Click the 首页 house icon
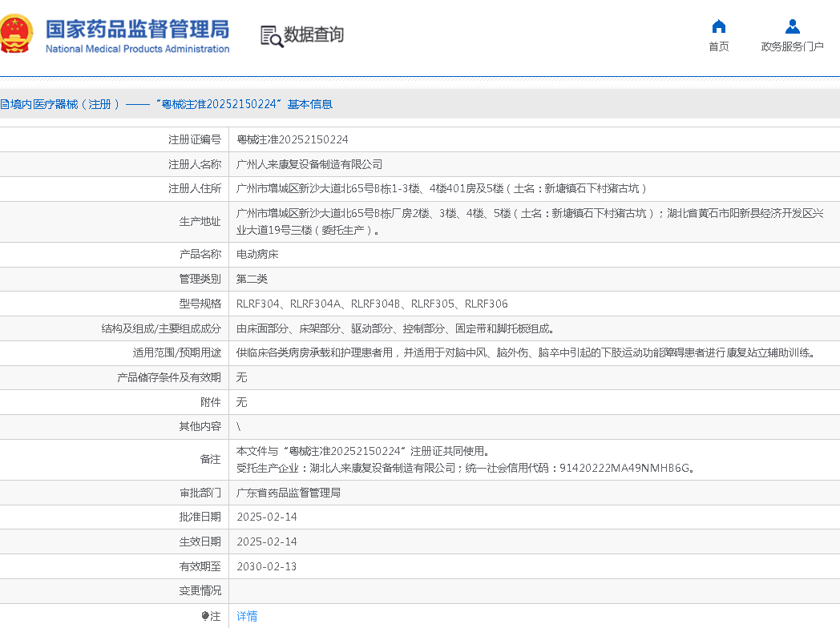The image size is (840, 628). (718, 26)
